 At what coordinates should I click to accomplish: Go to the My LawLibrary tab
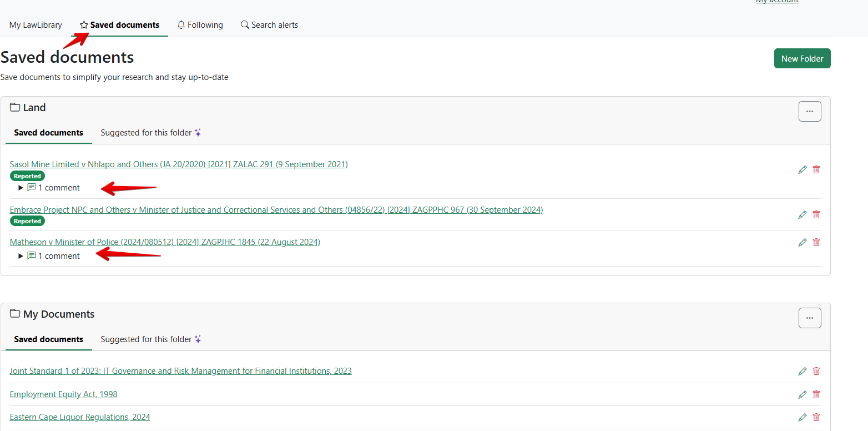click(x=36, y=25)
